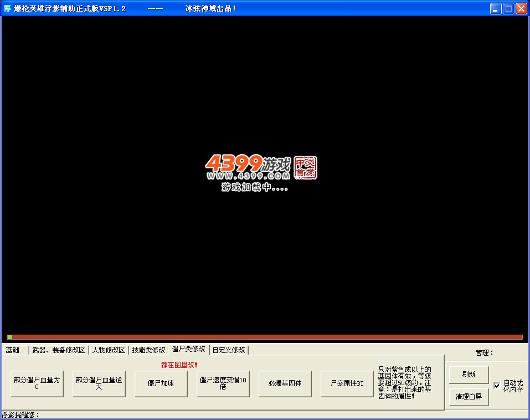Toggle the 自动优化内存 checkbox
The width and height of the screenshot is (530, 420).
pos(497,386)
